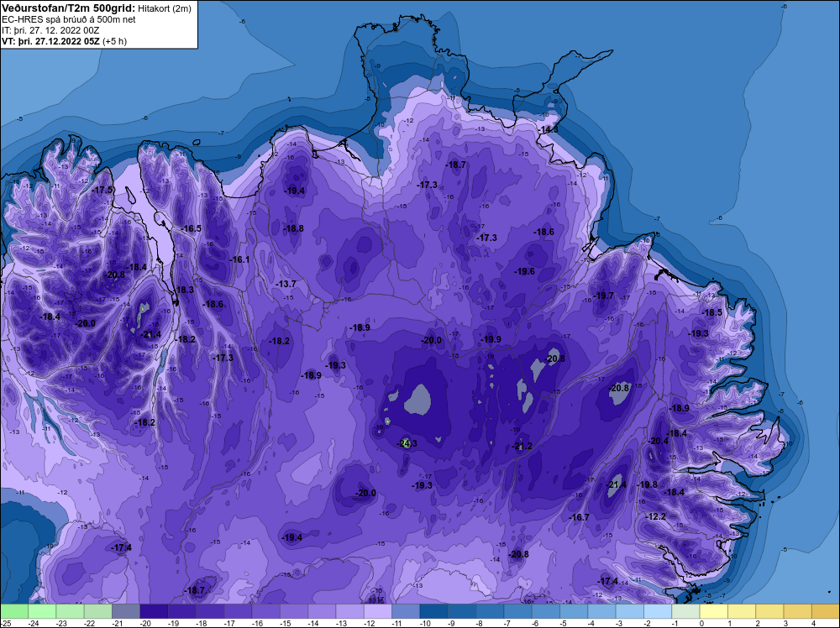Click the '0' label in the legend

[702, 624]
